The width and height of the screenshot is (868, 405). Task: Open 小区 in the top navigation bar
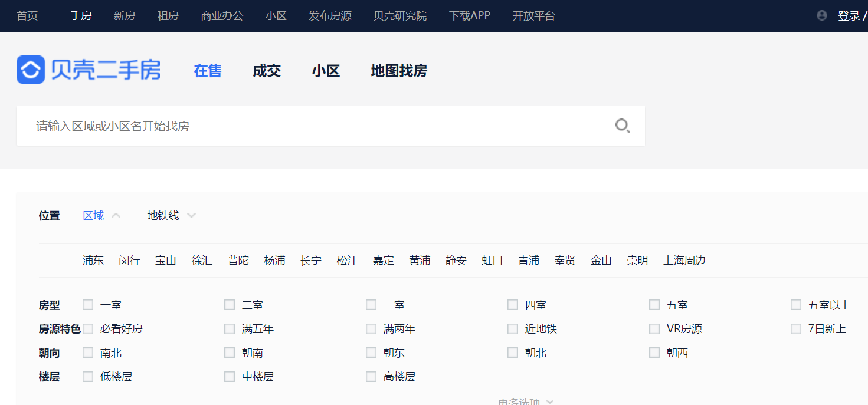coord(276,16)
